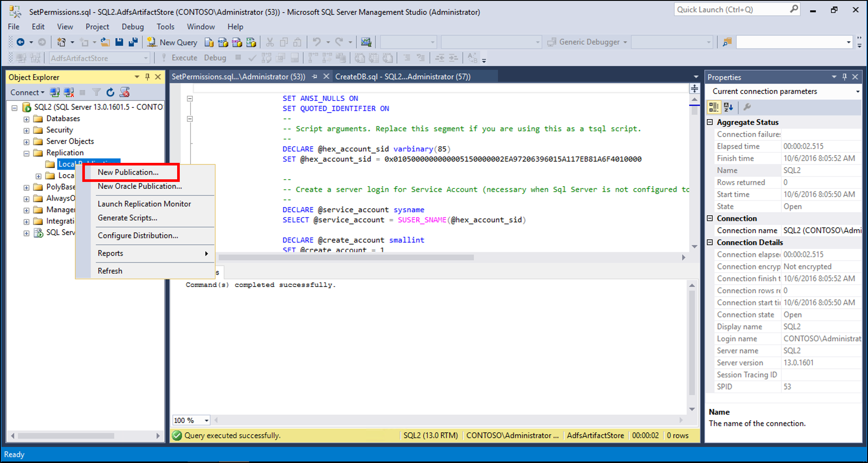The image size is (868, 463).
Task: Click the Find in Files icon
Action: (727, 42)
